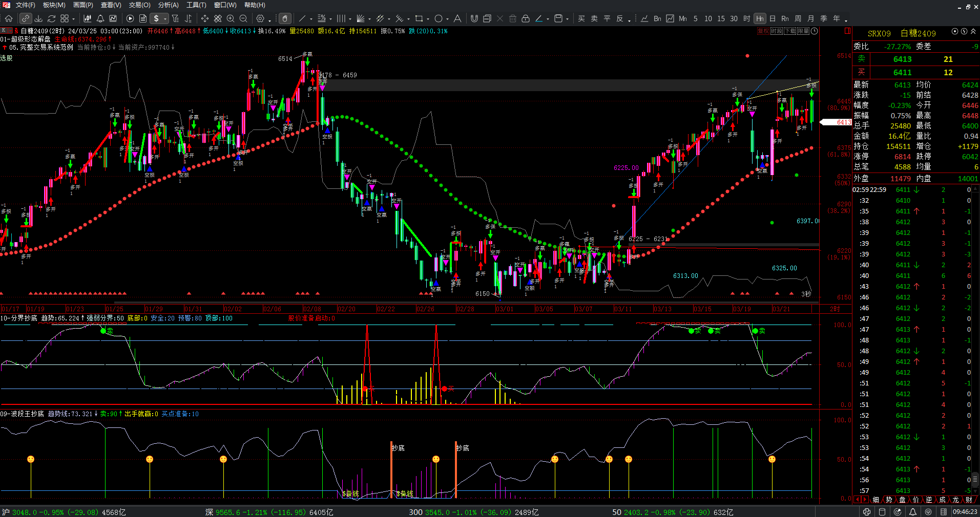Click the Home icon in toolbar
The width and height of the screenshot is (980, 517).
pyautogui.click(x=9, y=18)
